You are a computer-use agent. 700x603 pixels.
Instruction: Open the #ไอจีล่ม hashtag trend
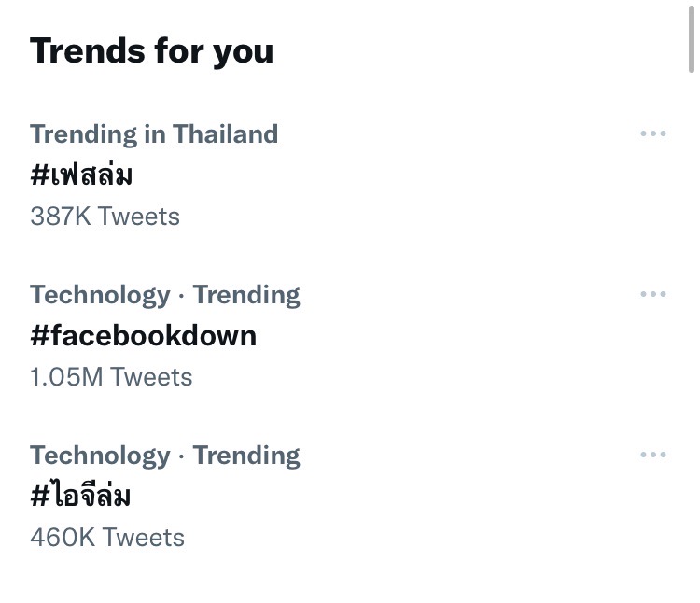click(80, 496)
